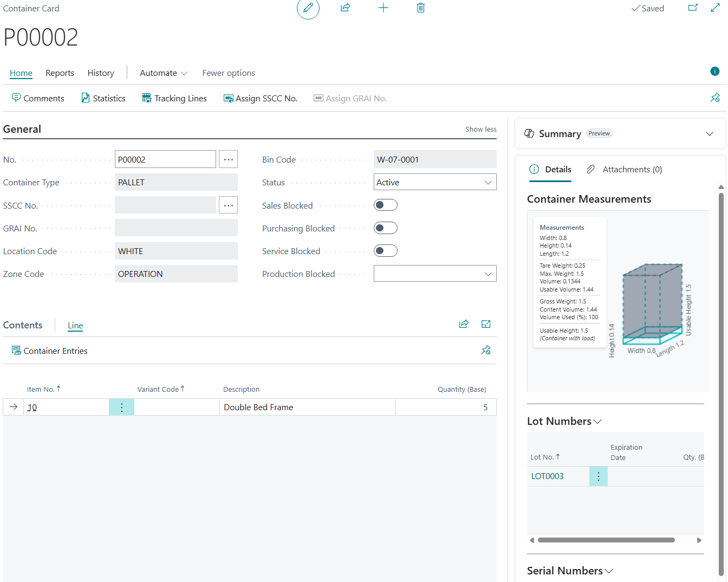Toggle Sales Blocked switch
Screen dimensions: 728x582
click(x=386, y=205)
